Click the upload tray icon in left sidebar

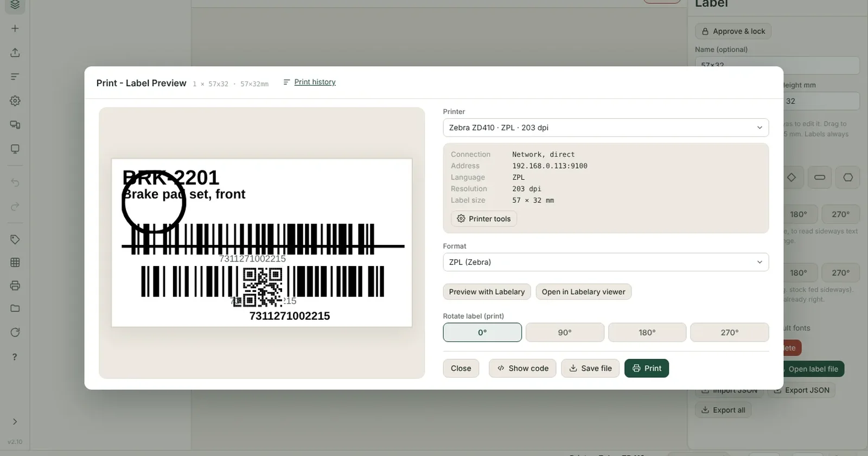coord(15,53)
